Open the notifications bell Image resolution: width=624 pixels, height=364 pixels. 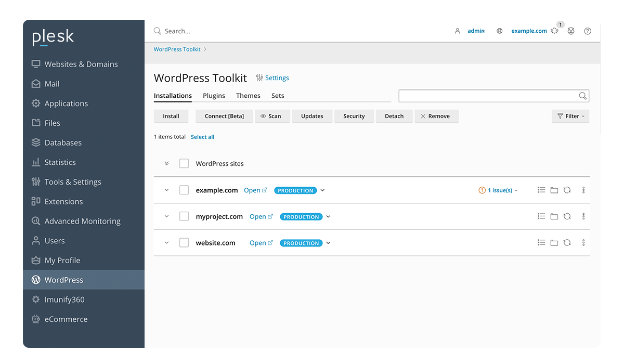[554, 31]
